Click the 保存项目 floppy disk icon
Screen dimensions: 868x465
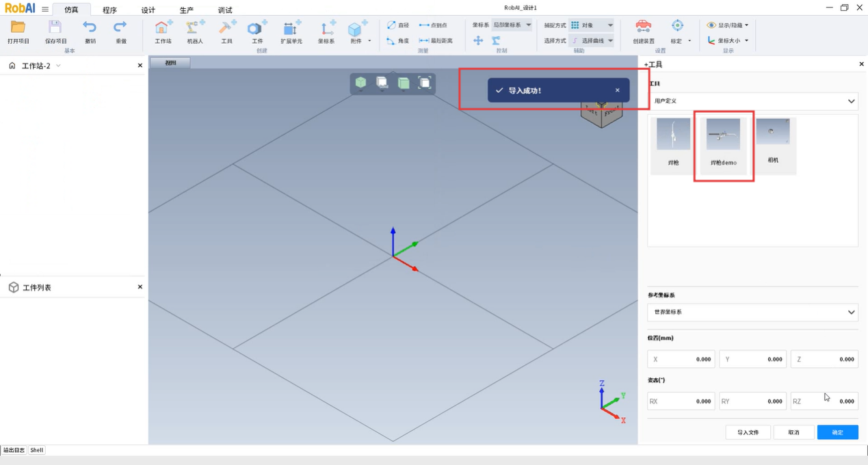click(x=55, y=27)
